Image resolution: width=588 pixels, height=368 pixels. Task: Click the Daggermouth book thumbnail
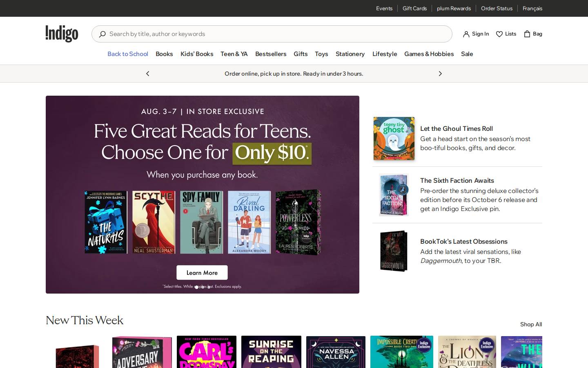coord(394,251)
